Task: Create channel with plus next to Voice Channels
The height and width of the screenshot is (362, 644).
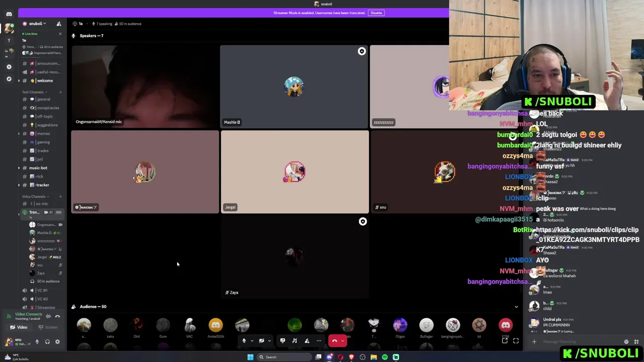Action: coord(60,196)
